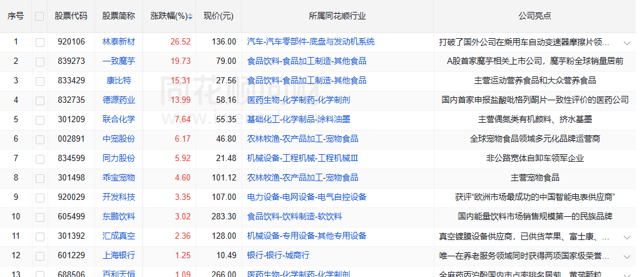Viewport: 644px width, 277px height.
Task: Click the price cell 10.49
Action: (227, 255)
